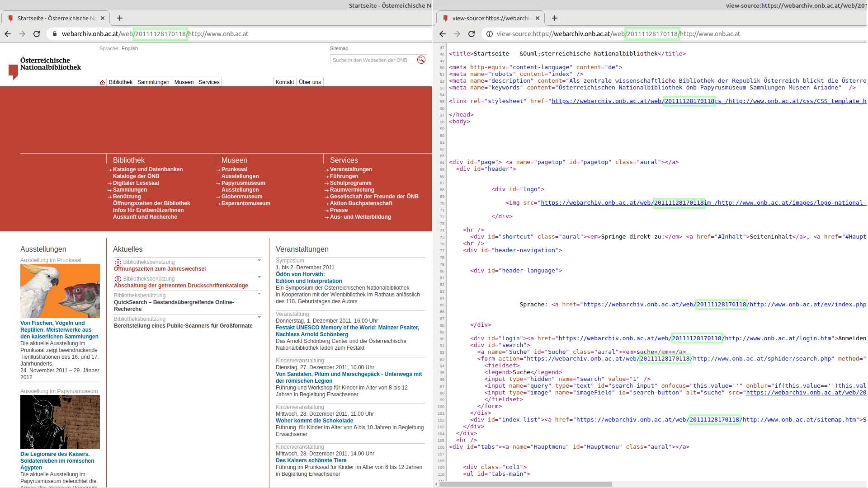Open the Sammlungen navigation menu
This screenshot has width=868, height=488.
point(153,82)
